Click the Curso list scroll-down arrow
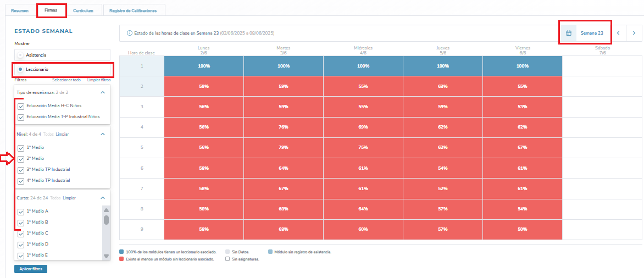 tap(107, 256)
